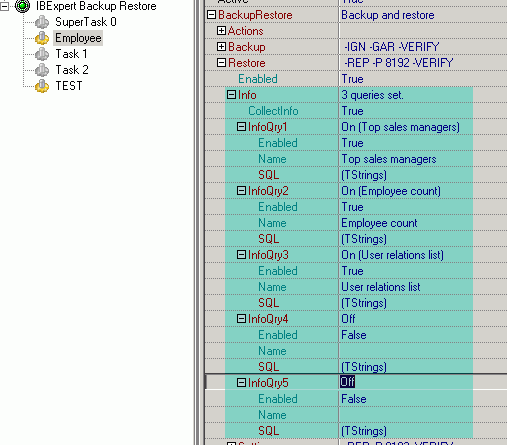Select the InfoQry3 property name
Image resolution: width=507 pixels, height=445 pixels.
(268, 255)
